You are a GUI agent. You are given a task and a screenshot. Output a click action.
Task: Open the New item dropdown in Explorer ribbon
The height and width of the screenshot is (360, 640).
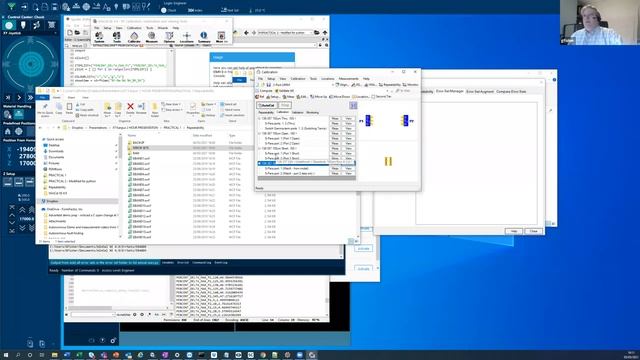click(x=172, y=104)
